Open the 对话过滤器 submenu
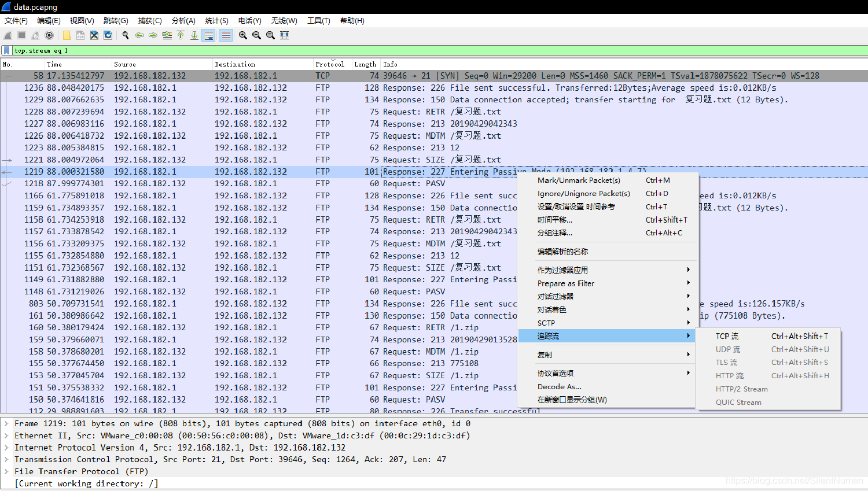The height and width of the screenshot is (491, 868). (x=607, y=297)
